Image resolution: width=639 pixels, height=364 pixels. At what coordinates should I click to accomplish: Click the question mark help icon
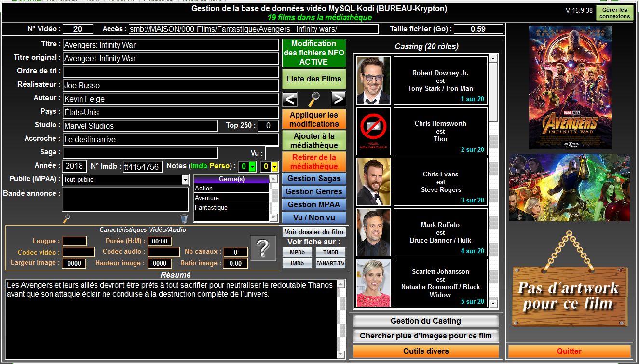263,248
